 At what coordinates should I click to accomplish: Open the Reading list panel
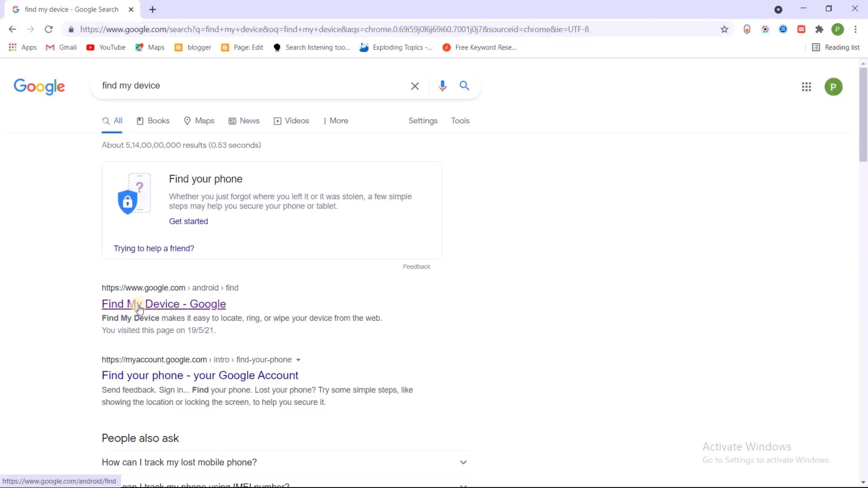836,47
